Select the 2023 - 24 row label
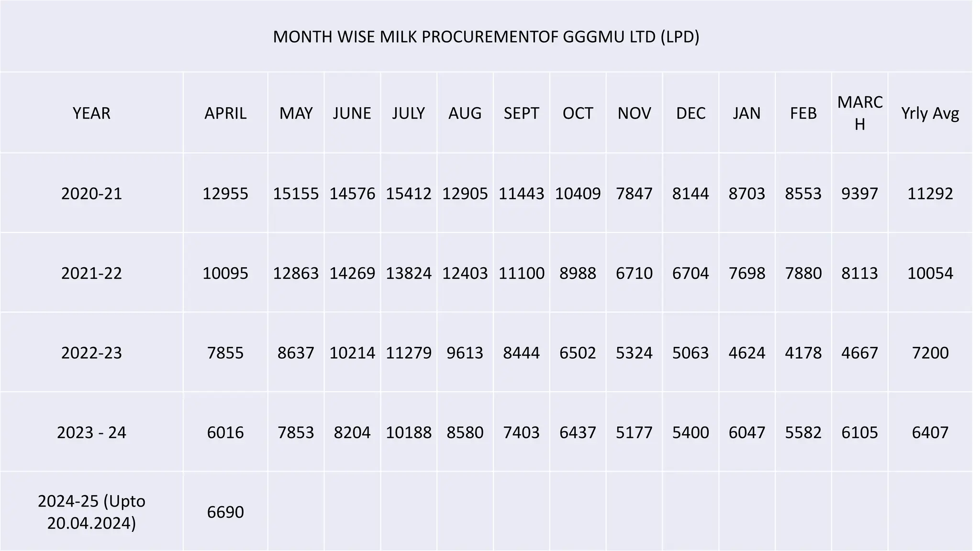Image resolution: width=980 pixels, height=551 pixels. pyautogui.click(x=91, y=432)
